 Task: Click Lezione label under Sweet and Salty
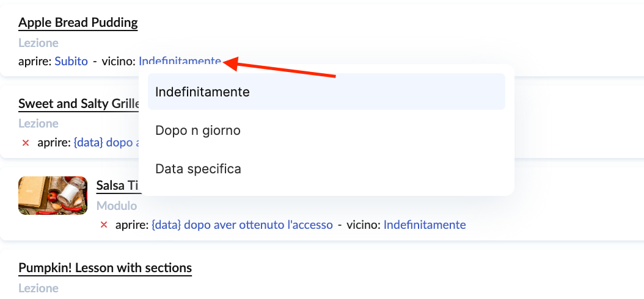pos(38,123)
